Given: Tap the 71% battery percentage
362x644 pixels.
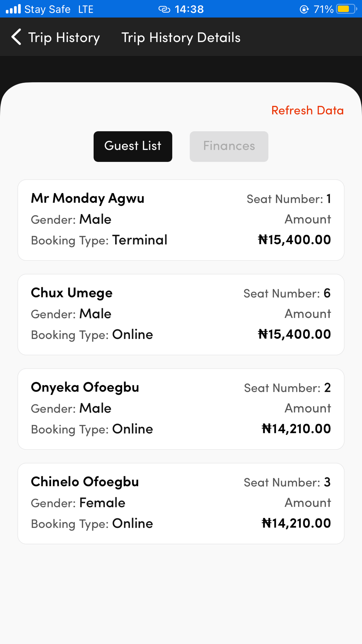Looking at the screenshot, I should 323,9.
